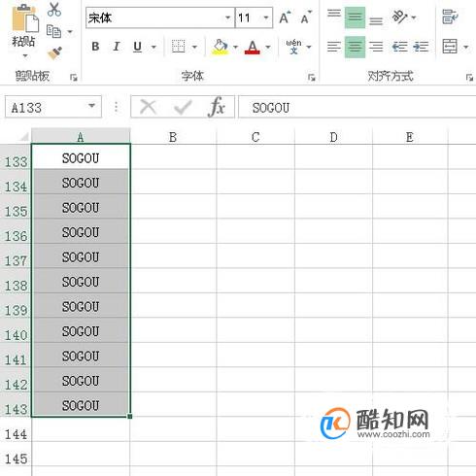Toggle middle vertical alignment
The height and width of the screenshot is (476, 476).
point(355,17)
